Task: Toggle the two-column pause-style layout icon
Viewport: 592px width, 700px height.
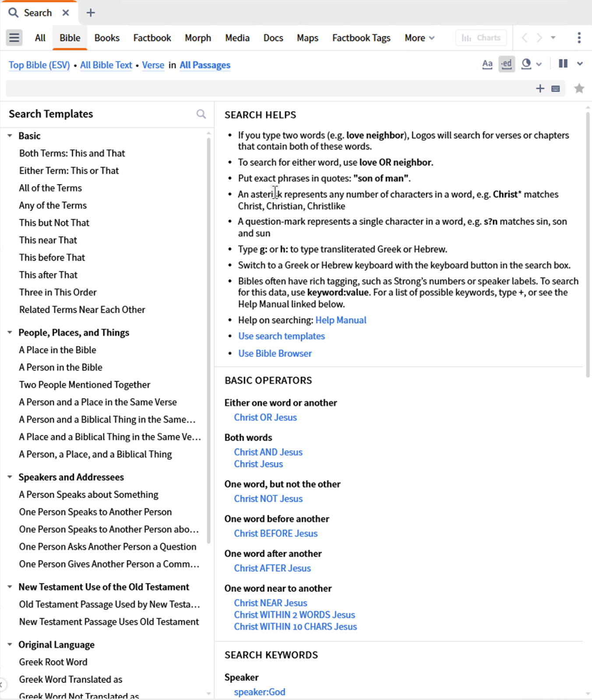Action: 563,64
